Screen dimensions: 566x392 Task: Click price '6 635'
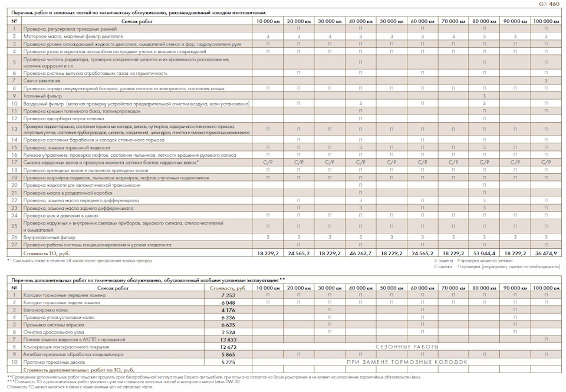228,325
